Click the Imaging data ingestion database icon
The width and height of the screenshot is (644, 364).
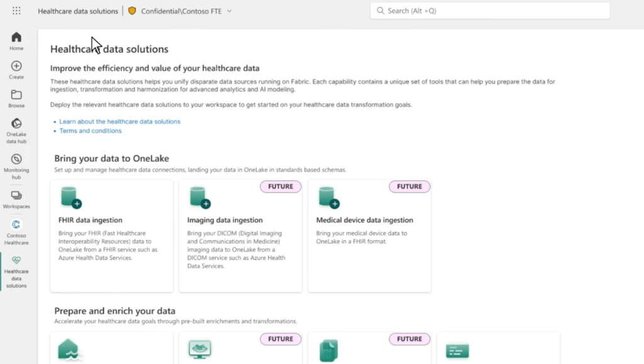(x=198, y=197)
